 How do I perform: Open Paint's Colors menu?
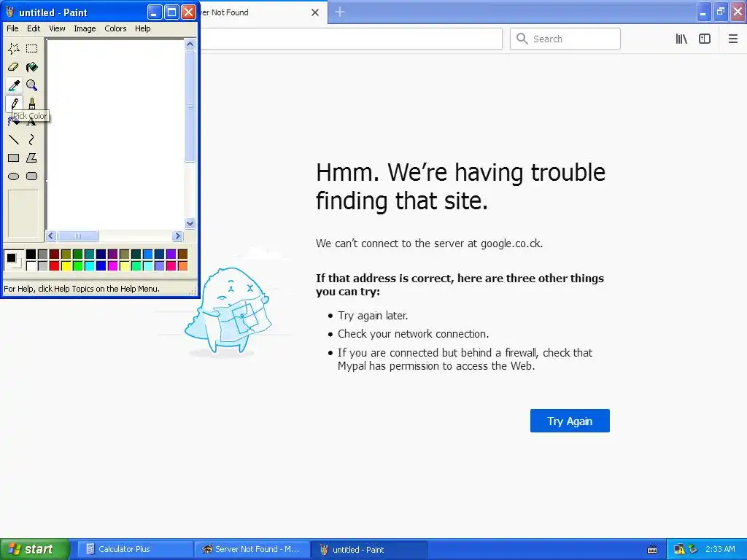[116, 28]
